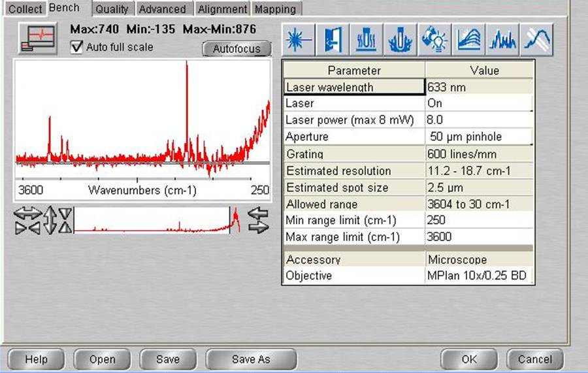Click the light bulb illumination icon

click(434, 39)
